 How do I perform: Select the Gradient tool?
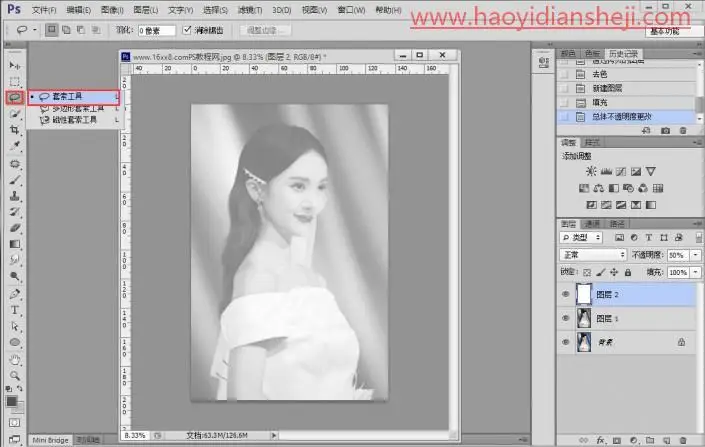(14, 244)
